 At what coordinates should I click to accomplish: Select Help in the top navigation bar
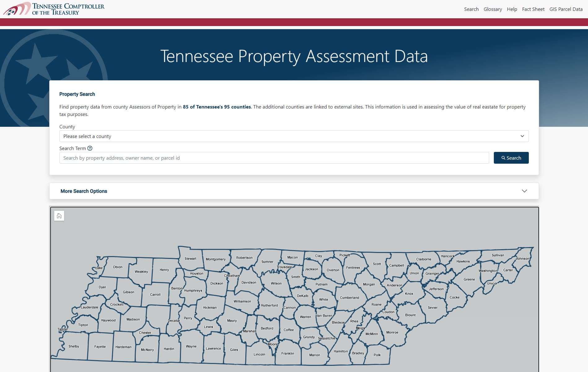pos(512,9)
